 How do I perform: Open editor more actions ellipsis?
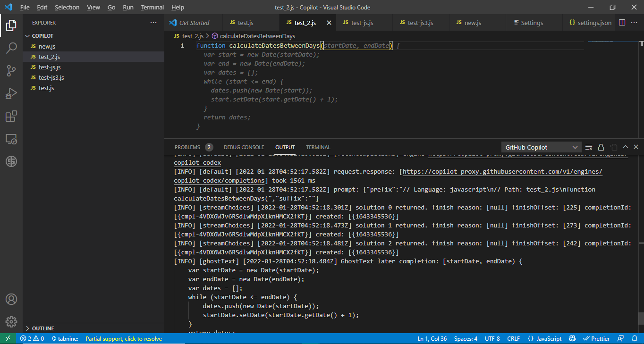pyautogui.click(x=634, y=23)
